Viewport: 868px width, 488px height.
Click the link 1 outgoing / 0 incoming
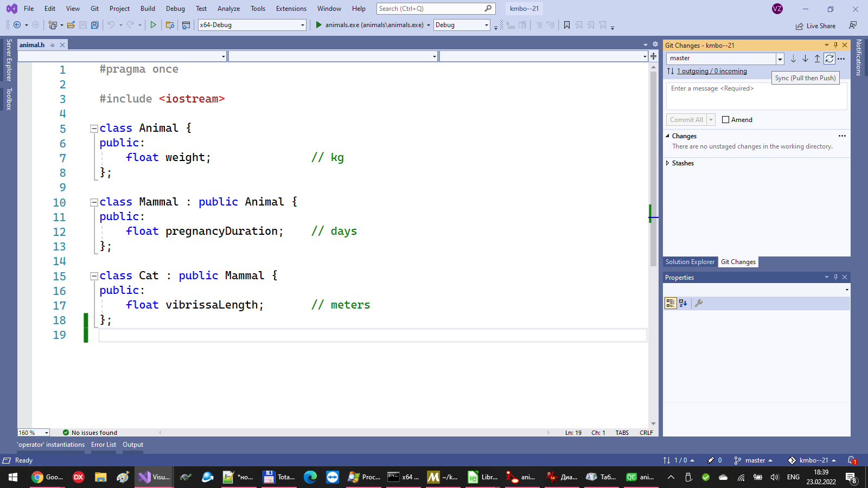(x=711, y=71)
